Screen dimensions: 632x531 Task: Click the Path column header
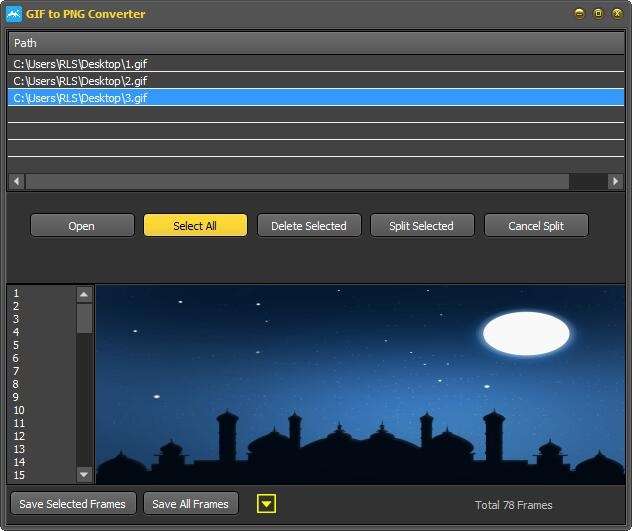point(316,43)
